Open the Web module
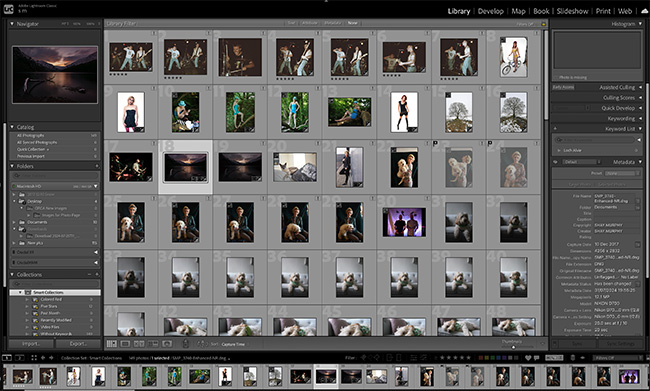Screen dimensions: 650x391 [625, 11]
